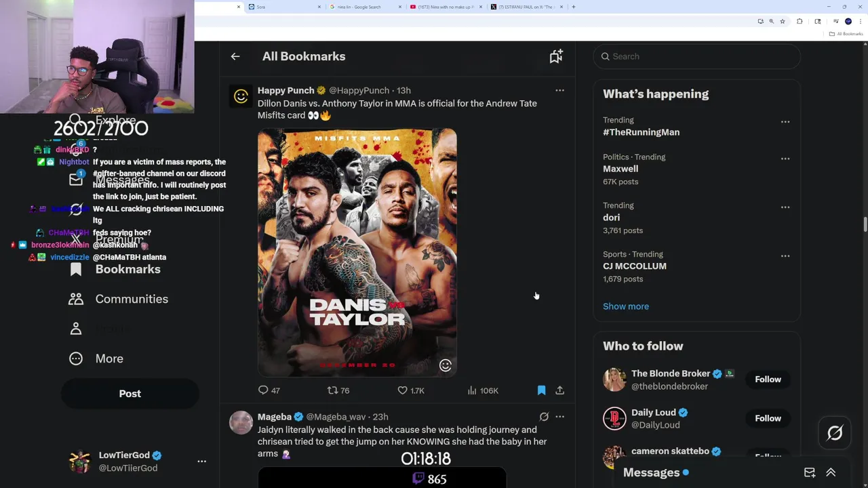Viewport: 868px width, 488px height.
Task: Open options for #TheRunningMan trend
Action: pos(785,122)
